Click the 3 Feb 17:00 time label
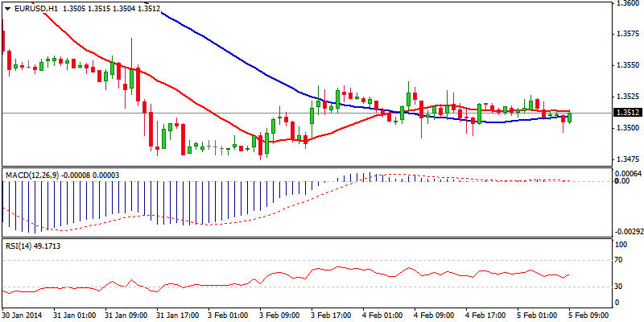644x322 pixels. pyautogui.click(x=329, y=316)
